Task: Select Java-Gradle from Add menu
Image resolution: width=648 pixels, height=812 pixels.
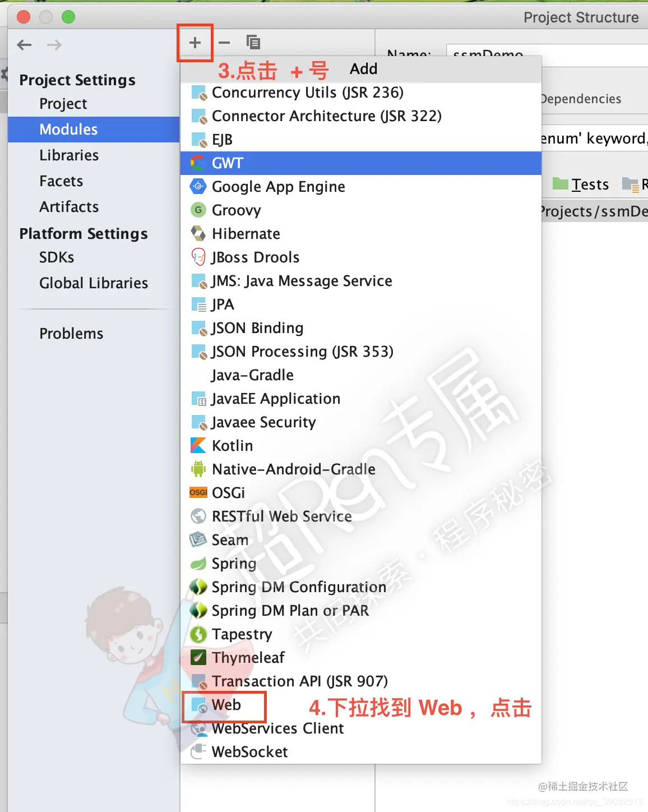Action: tap(361, 375)
